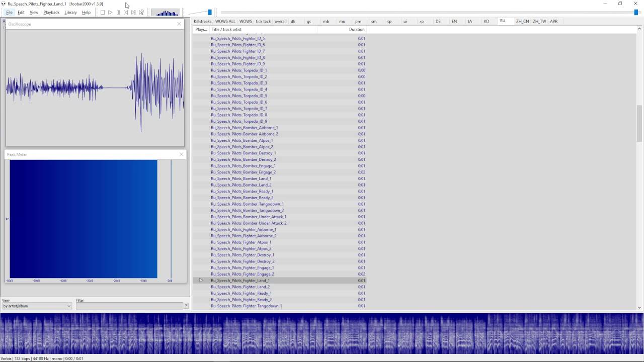644x362 pixels.
Task: Click the Filter input field
Action: click(129, 306)
